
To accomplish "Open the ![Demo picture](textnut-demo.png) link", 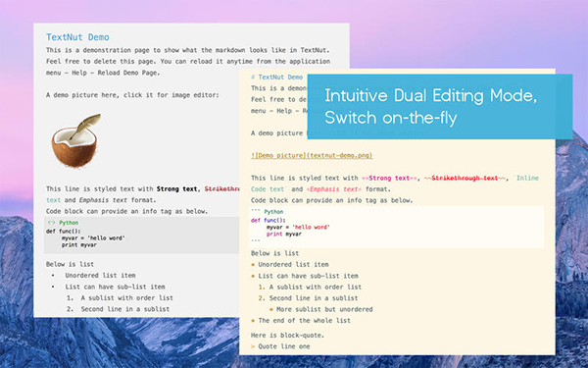I will click(x=312, y=155).
